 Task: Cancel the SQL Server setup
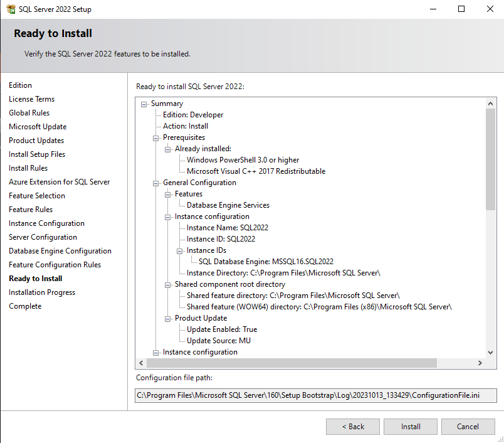(x=468, y=427)
